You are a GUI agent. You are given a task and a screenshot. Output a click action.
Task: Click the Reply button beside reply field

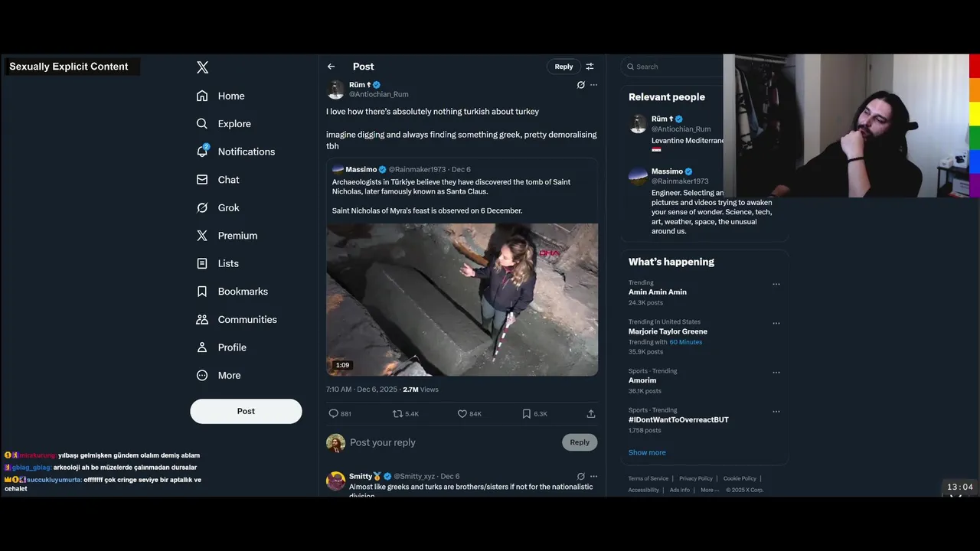click(x=580, y=442)
